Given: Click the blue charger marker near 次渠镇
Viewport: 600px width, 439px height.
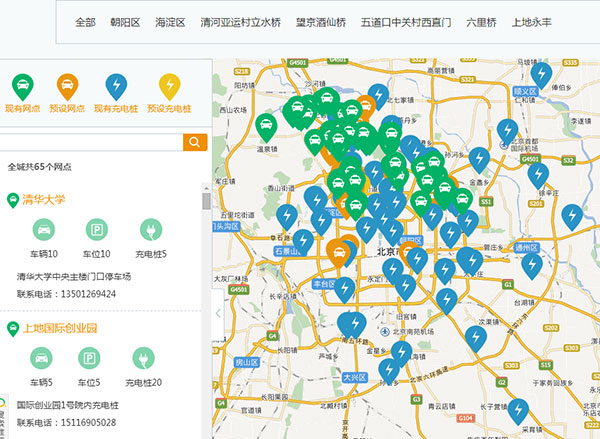Looking at the screenshot, I should pyautogui.click(x=476, y=338).
